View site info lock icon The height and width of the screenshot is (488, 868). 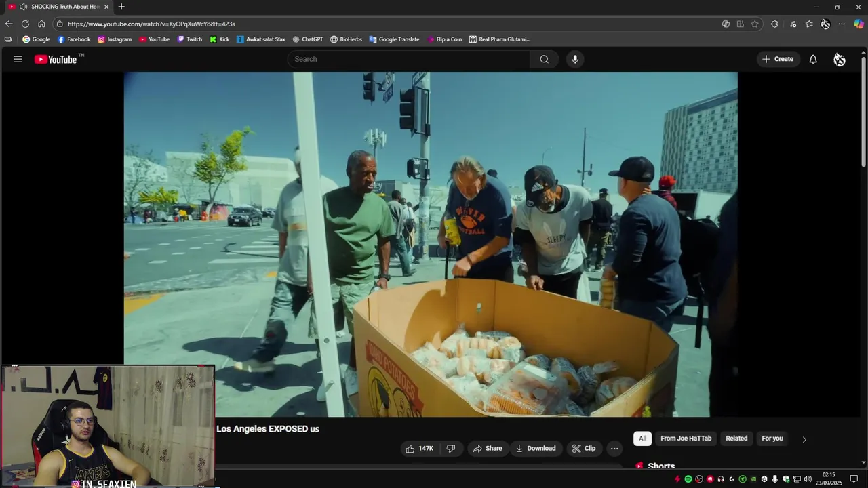[60, 24]
